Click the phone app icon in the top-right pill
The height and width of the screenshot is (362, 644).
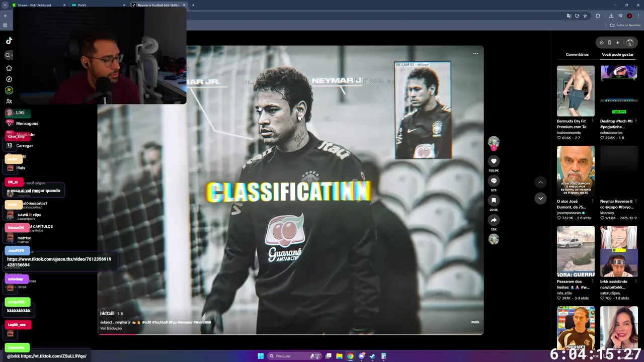[609, 43]
